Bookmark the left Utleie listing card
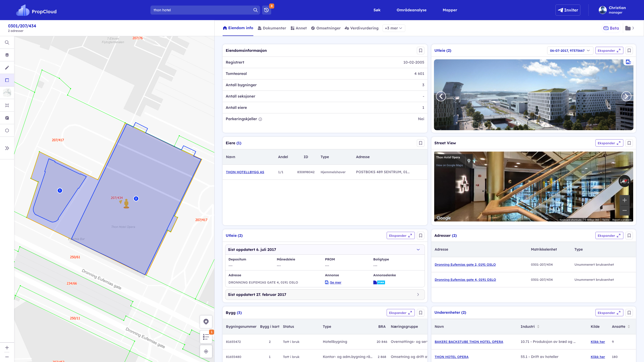This screenshot has width=644, height=362. 421,236
